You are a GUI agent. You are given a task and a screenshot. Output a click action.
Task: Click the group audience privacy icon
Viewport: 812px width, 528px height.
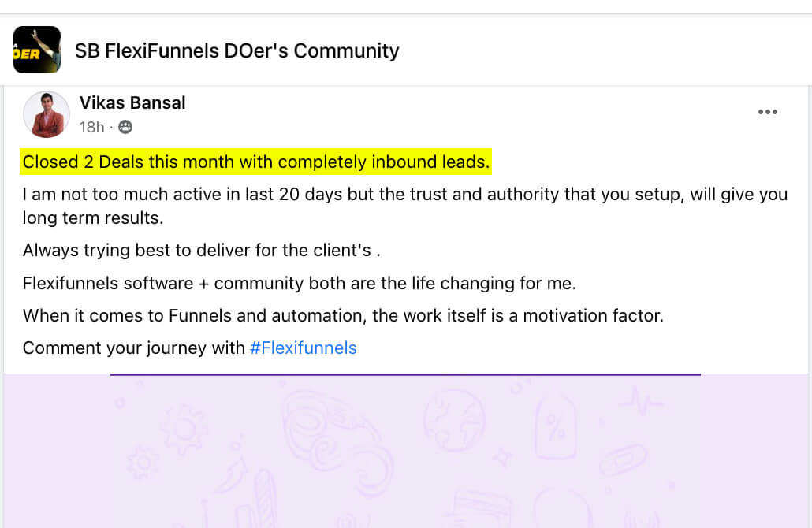[125, 127]
